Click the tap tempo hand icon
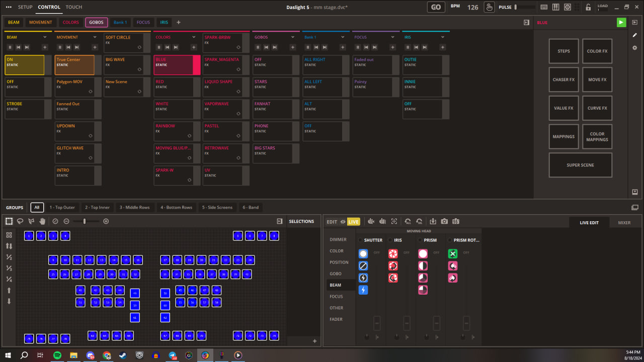644x362 pixels. point(489,7)
